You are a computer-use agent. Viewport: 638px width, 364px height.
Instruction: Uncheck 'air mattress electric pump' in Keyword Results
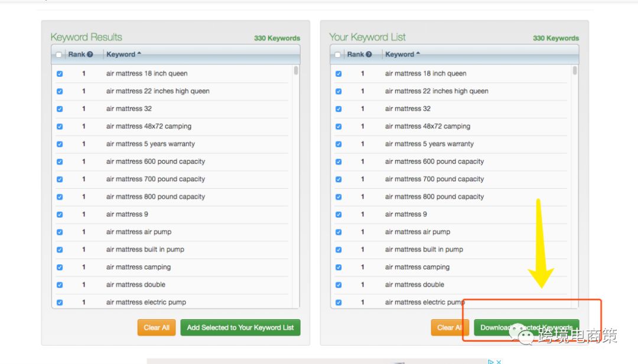click(60, 303)
